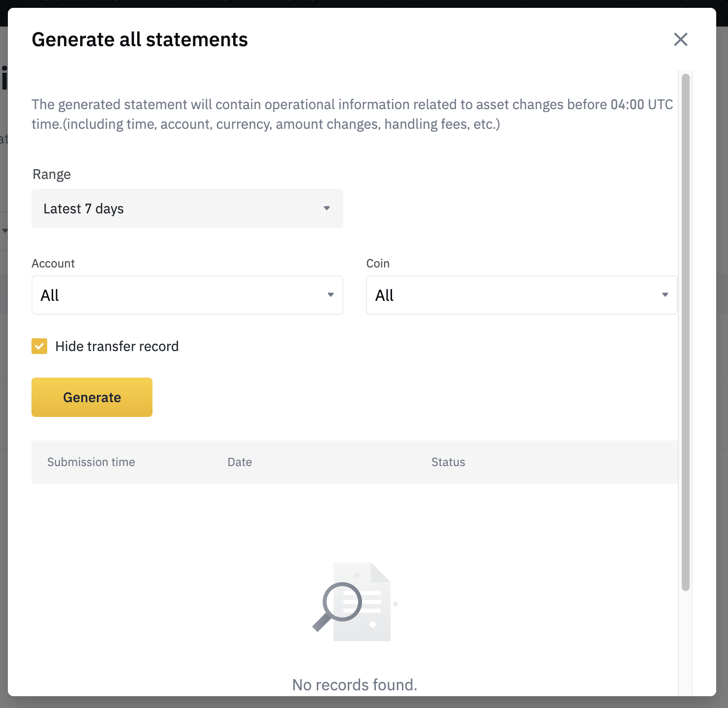Click the Account field label

(53, 264)
